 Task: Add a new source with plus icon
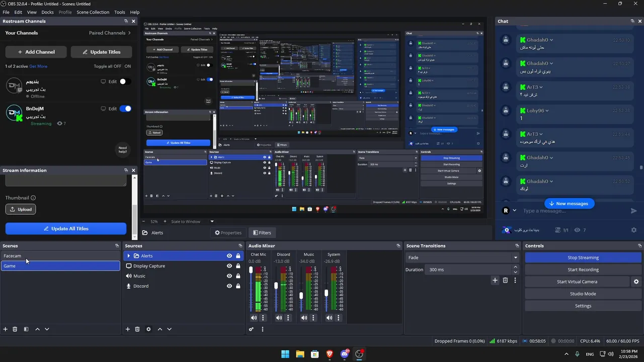(128, 329)
